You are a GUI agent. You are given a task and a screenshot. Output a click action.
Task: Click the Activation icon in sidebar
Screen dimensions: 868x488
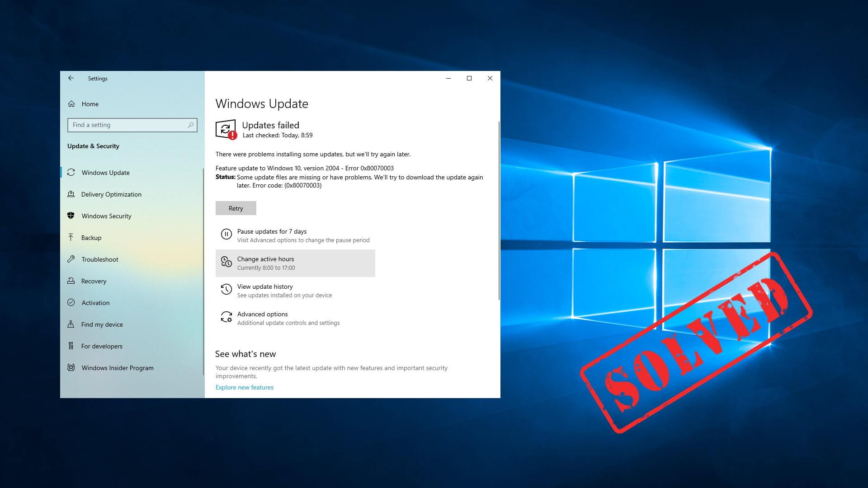(x=71, y=303)
